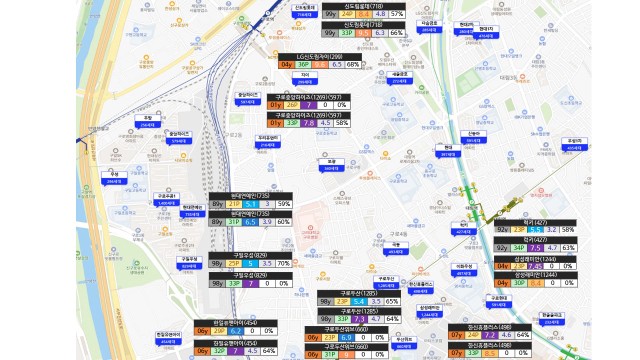Select the LG신도림자이(299) info card
The width and height of the screenshot is (640, 360).
[x=320, y=61]
